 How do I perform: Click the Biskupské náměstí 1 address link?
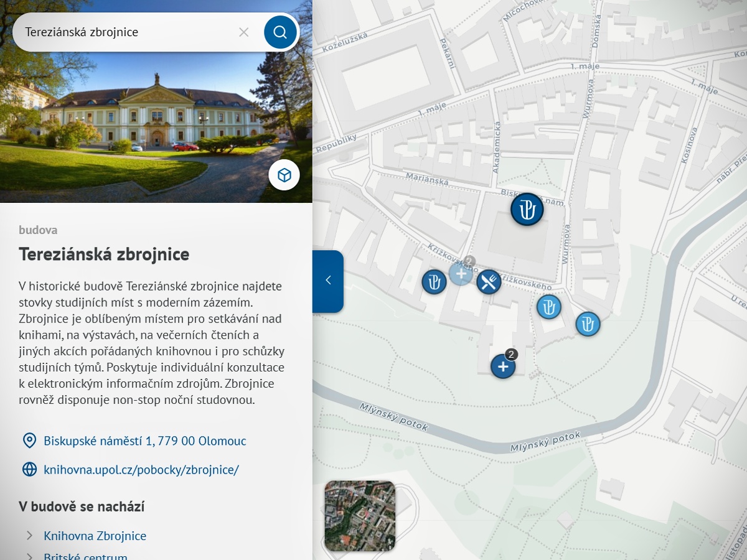click(x=144, y=441)
